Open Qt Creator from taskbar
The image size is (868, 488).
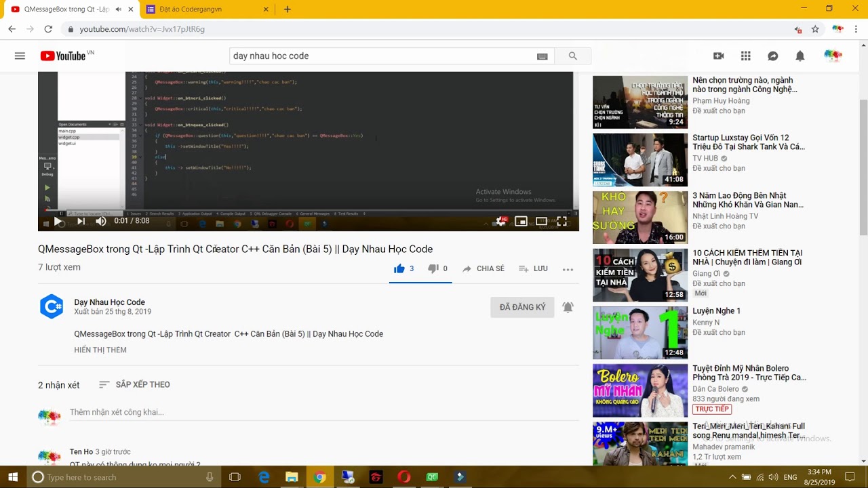coord(432,477)
